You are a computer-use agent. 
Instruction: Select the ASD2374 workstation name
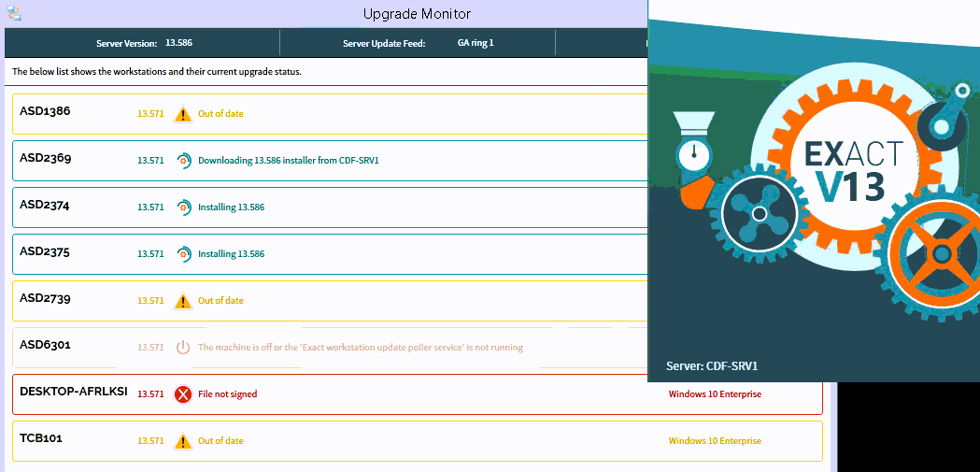click(x=45, y=205)
